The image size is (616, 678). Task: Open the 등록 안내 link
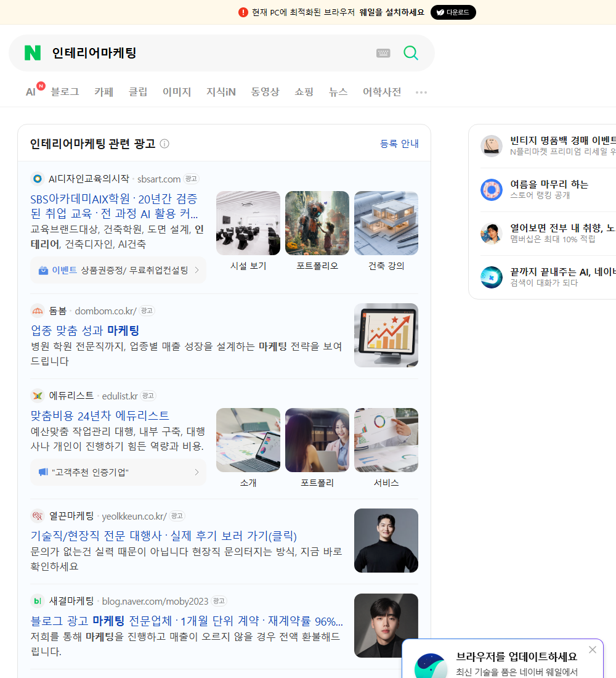click(399, 144)
